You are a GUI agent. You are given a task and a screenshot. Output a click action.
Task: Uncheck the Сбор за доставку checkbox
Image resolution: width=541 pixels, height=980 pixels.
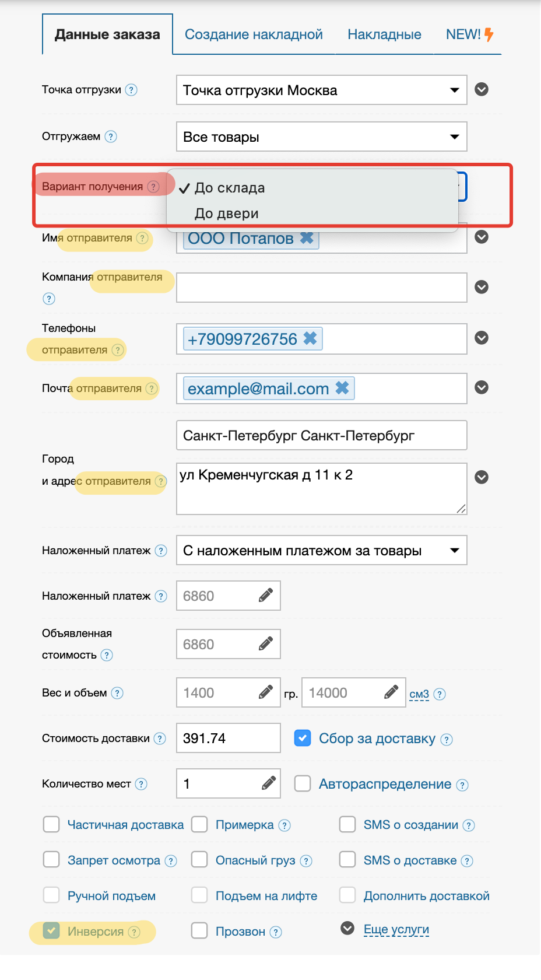pos(303,738)
